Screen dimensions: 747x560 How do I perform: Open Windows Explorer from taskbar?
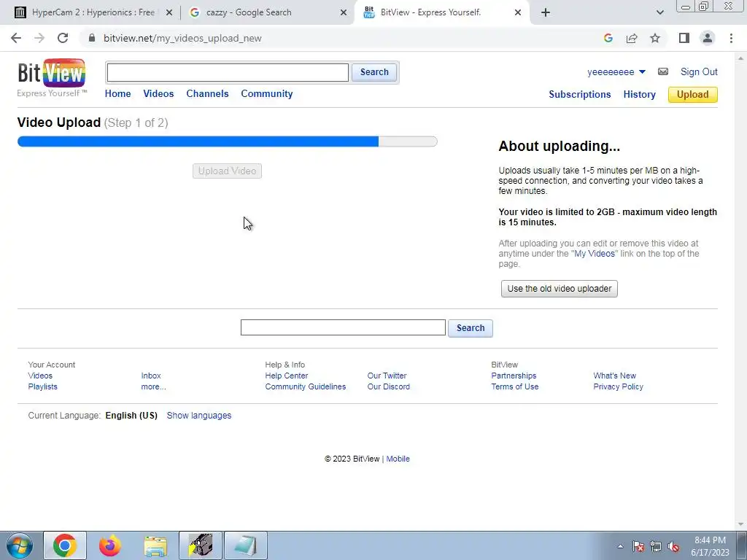tap(155, 545)
